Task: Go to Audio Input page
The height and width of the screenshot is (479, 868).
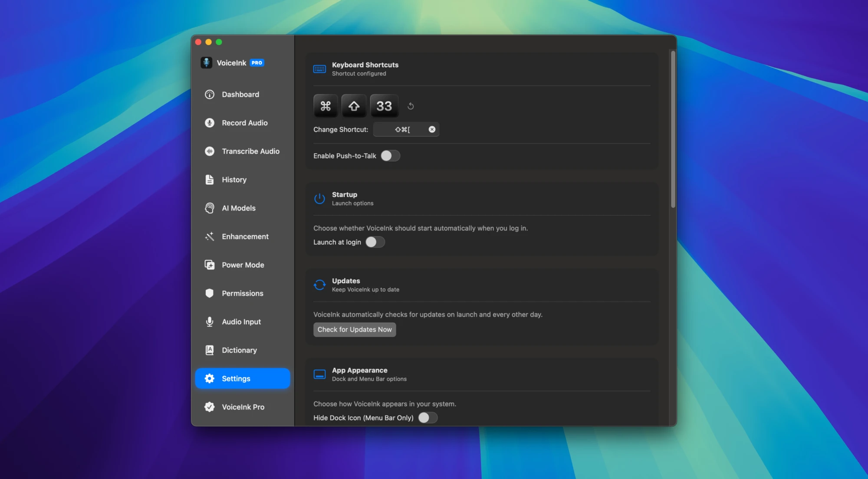Action: (x=241, y=322)
